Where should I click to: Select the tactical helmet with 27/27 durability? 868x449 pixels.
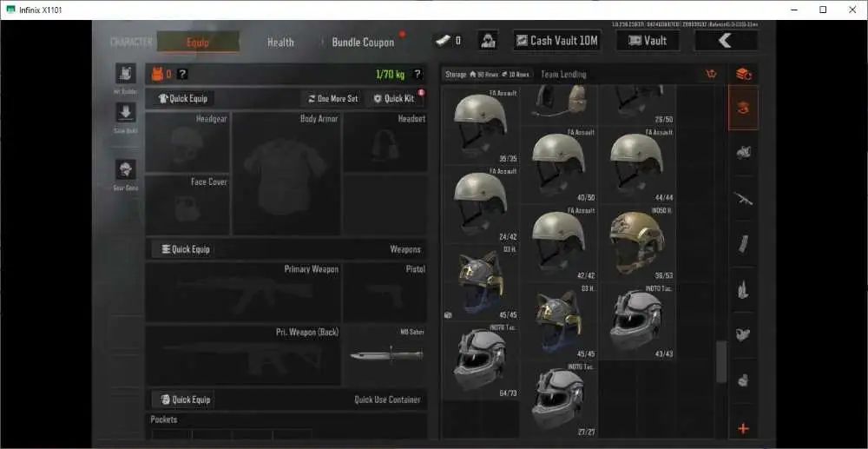(558, 399)
